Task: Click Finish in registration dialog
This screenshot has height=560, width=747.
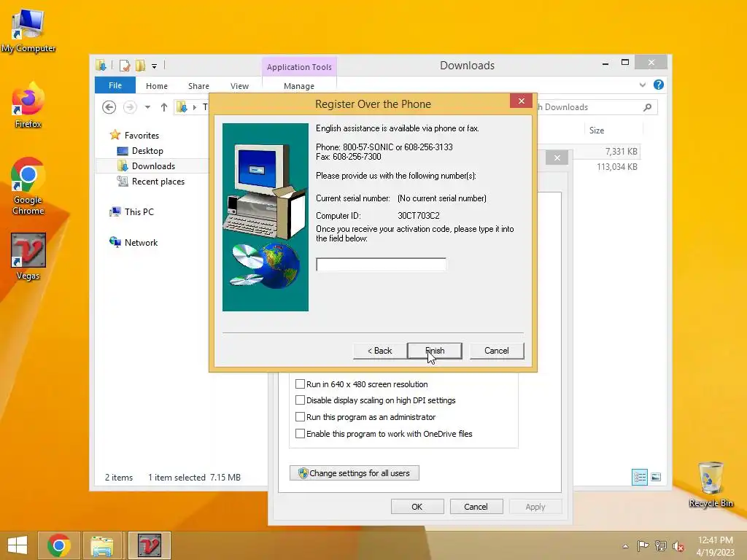Action: [x=435, y=351]
